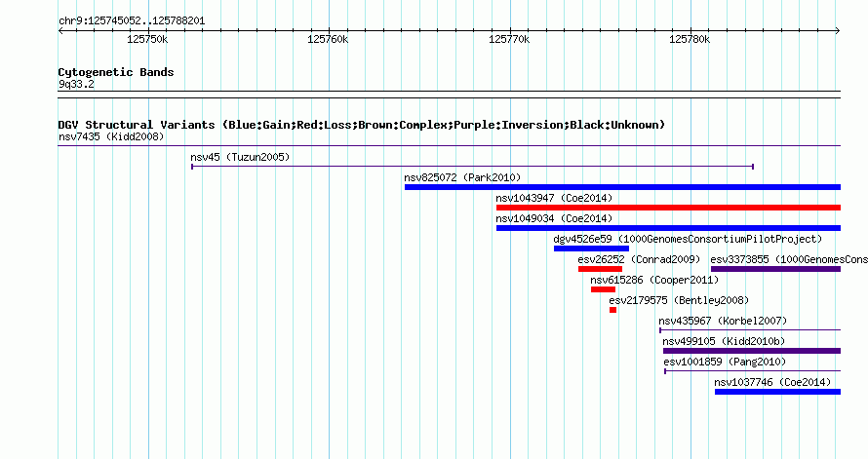Click the DGV Structural Variants track title

tap(362, 125)
